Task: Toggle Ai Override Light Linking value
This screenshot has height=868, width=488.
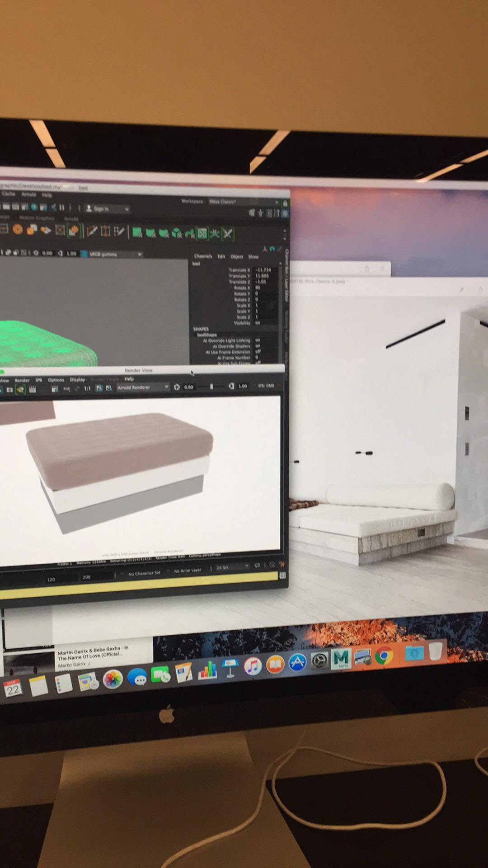Action: pos(258,340)
